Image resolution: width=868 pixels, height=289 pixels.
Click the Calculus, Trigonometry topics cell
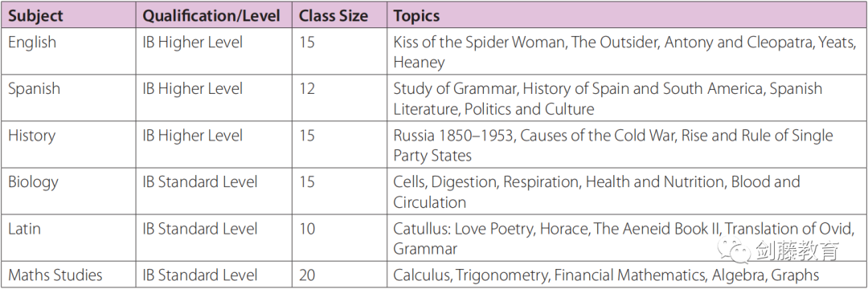pyautogui.click(x=627, y=274)
